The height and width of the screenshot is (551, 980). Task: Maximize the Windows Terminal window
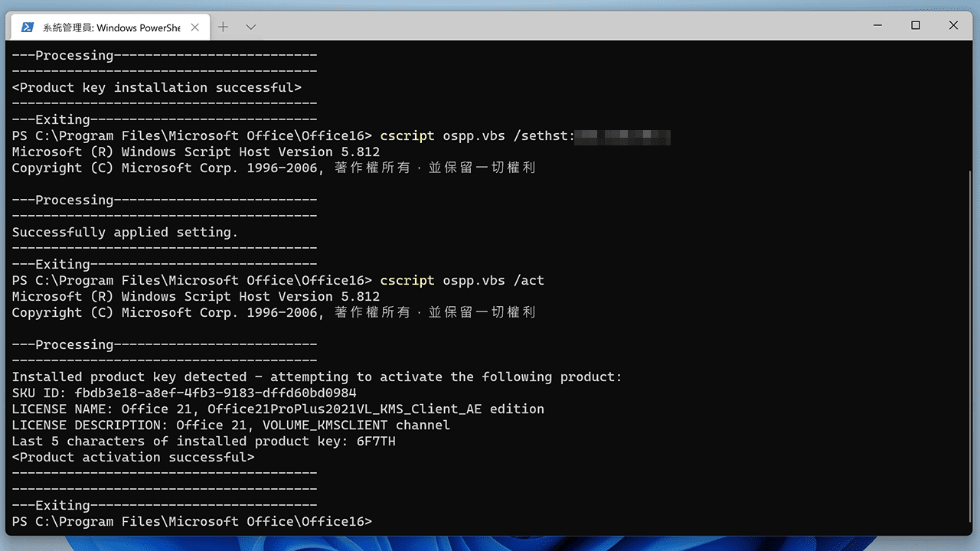click(915, 25)
